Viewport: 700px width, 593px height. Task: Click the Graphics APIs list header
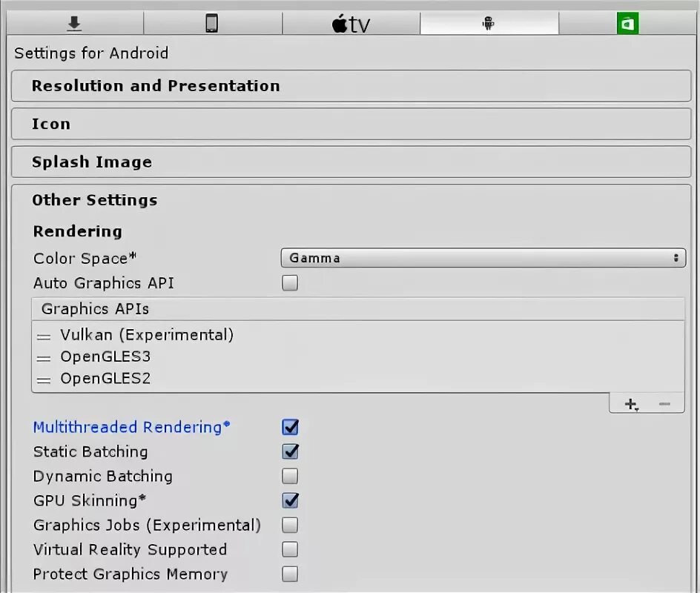(x=358, y=309)
